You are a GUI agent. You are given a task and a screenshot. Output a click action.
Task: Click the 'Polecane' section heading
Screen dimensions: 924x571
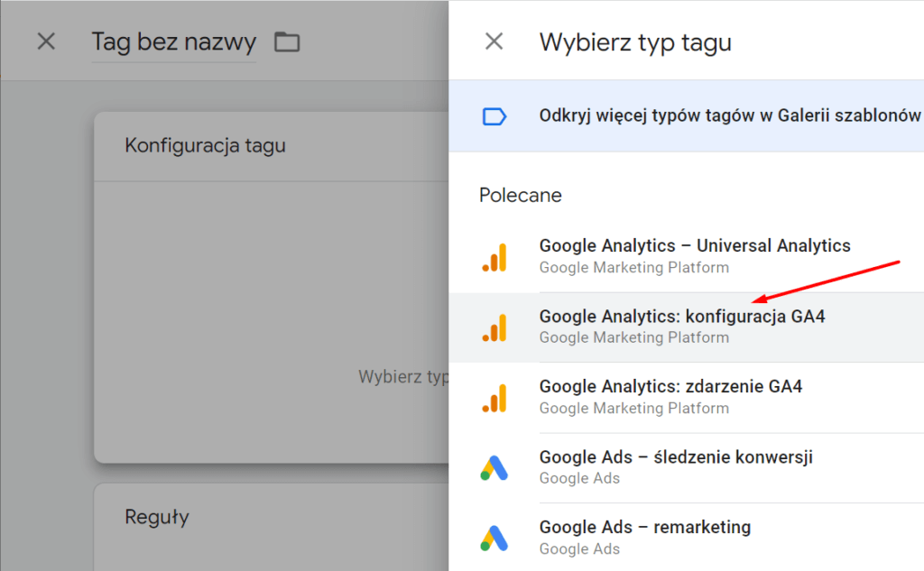coord(521,195)
